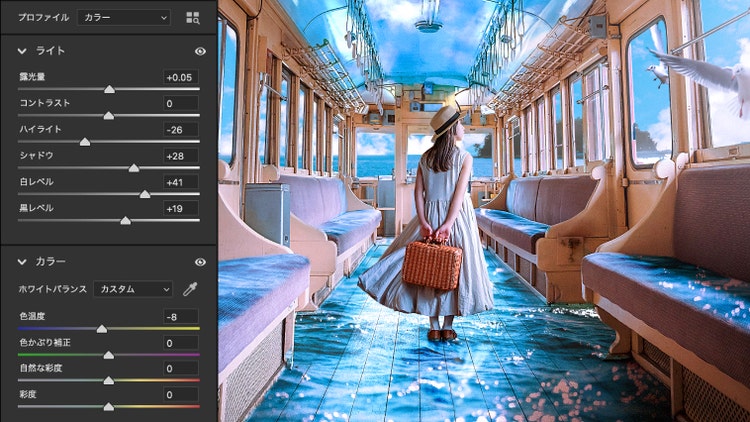
Task: Click the 彩度 slider handle
Action: 109,407
